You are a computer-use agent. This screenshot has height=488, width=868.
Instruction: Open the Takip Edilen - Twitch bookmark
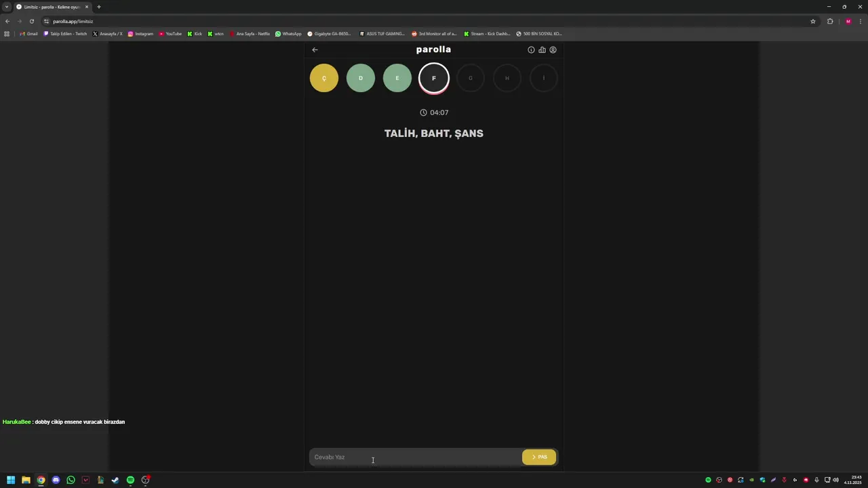click(65, 33)
